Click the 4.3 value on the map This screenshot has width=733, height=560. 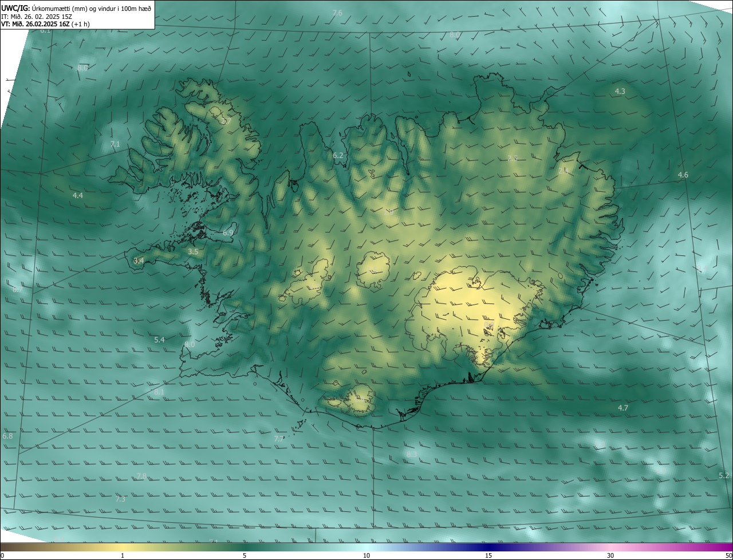(620, 92)
